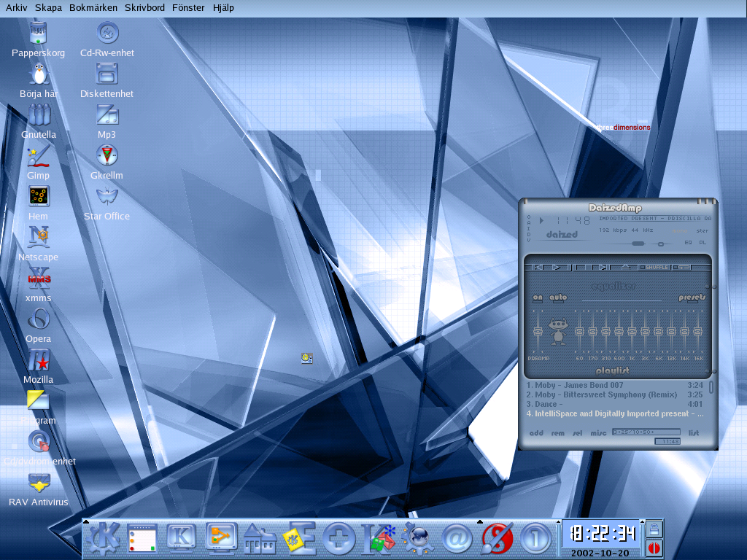Select 'Moby - James Bond 007' track

(x=614, y=385)
